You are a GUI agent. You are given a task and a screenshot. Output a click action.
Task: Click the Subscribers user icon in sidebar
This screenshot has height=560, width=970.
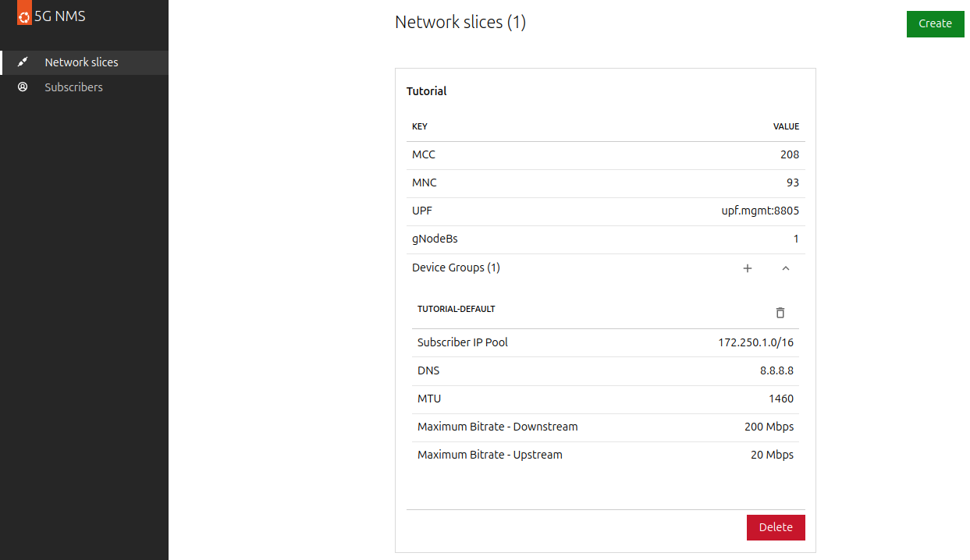point(23,87)
